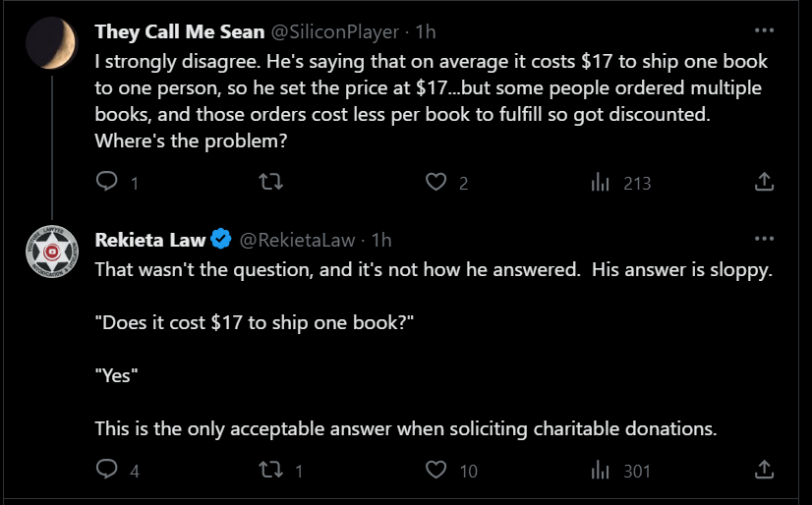Like the Rekieta Law tweet

tap(435, 470)
